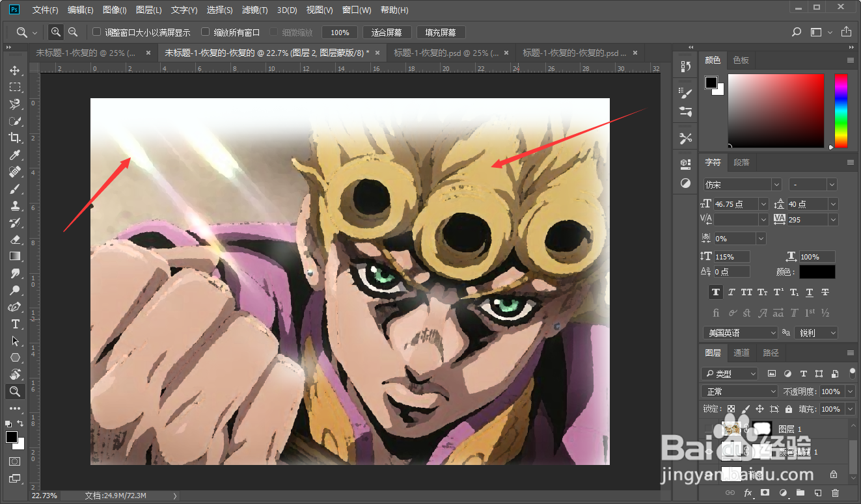This screenshot has width=861, height=504.
Task: Toggle strikethrough in Character panel
Action: tap(825, 293)
